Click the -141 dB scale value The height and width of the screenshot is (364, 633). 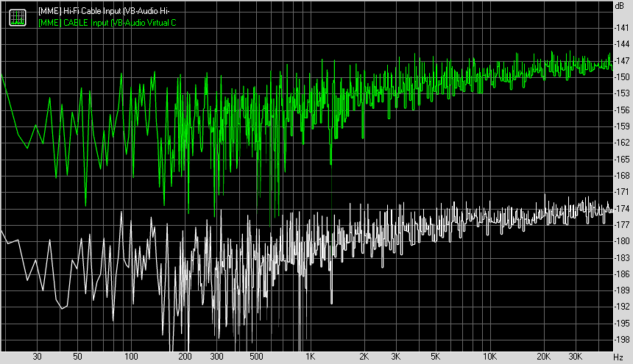point(622,28)
